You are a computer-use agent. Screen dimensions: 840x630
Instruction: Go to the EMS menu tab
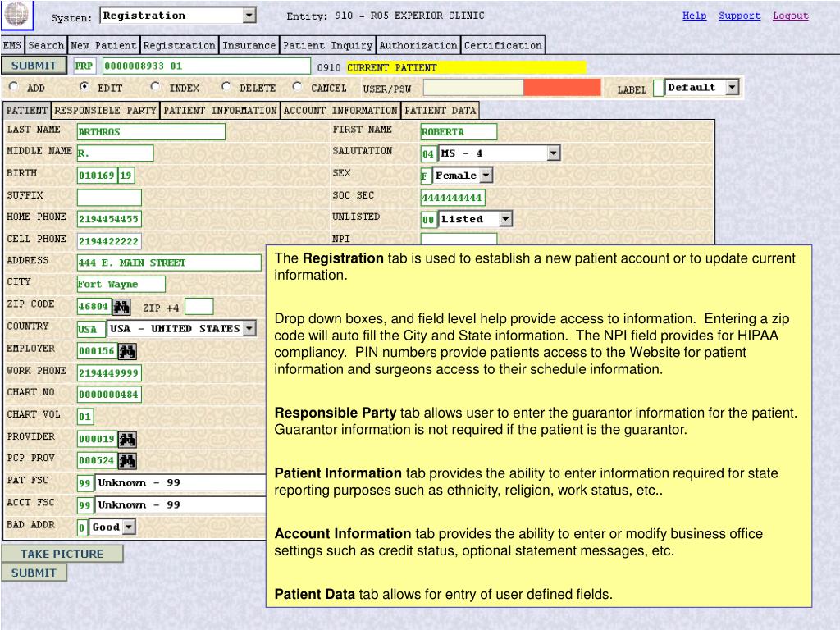coord(12,46)
